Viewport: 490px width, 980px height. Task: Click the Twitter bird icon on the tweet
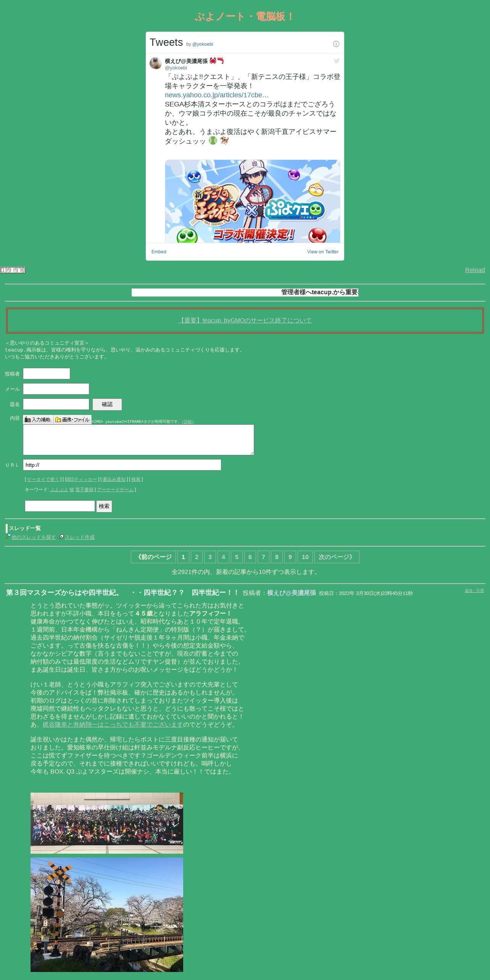(337, 61)
